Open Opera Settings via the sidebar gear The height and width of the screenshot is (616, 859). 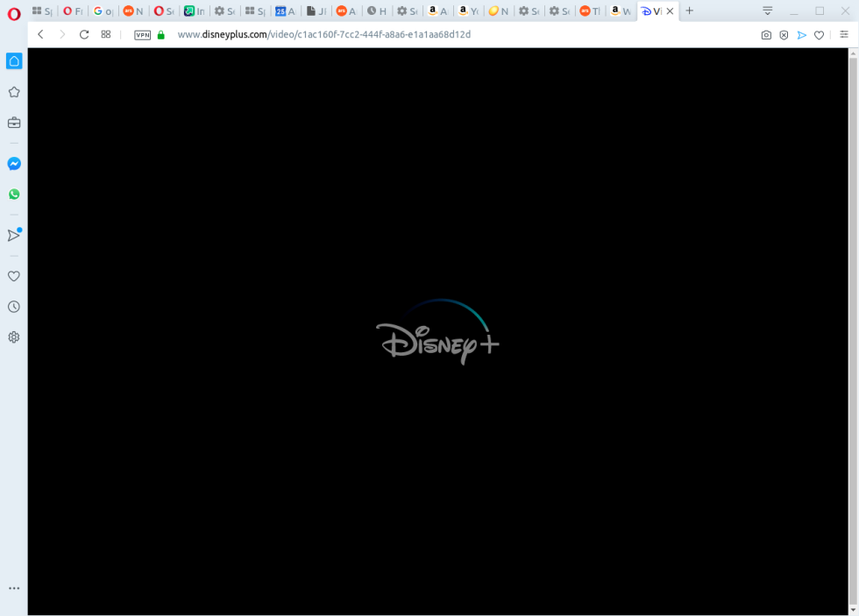[x=14, y=336]
